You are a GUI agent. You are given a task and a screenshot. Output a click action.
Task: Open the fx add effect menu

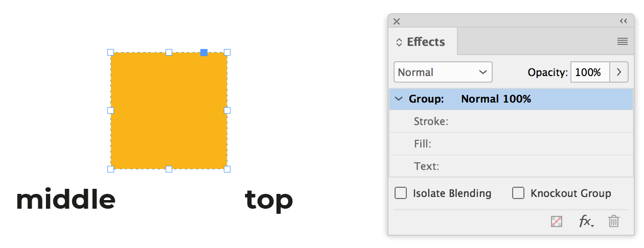coord(586,221)
